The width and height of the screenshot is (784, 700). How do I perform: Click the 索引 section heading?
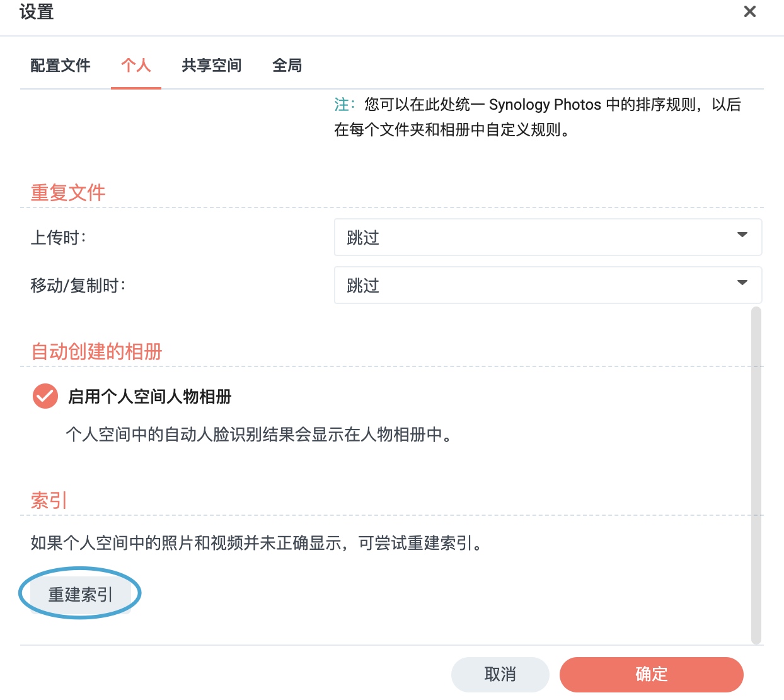(x=49, y=501)
